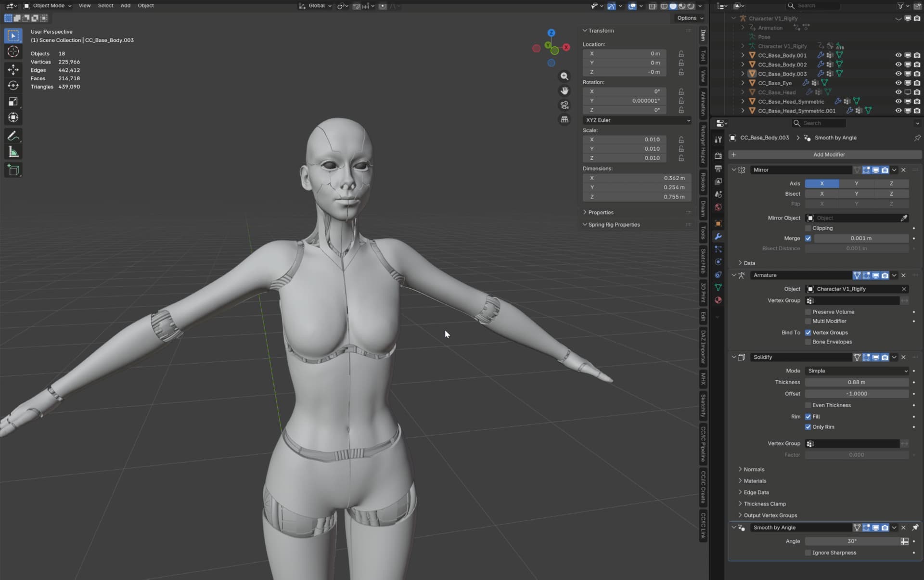Click the zoom view magnifier icon
The image size is (924, 580).
564,77
